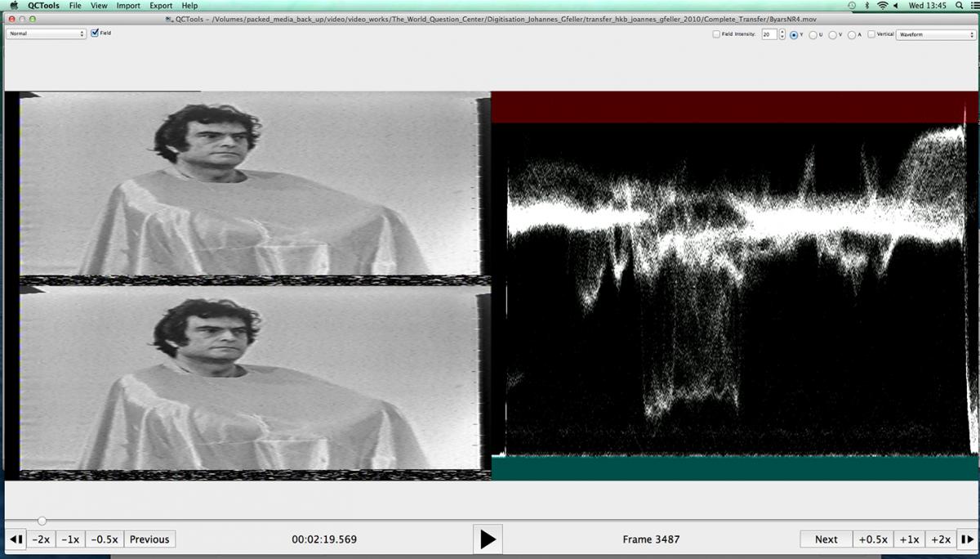Click the Previous frame button

click(x=149, y=539)
